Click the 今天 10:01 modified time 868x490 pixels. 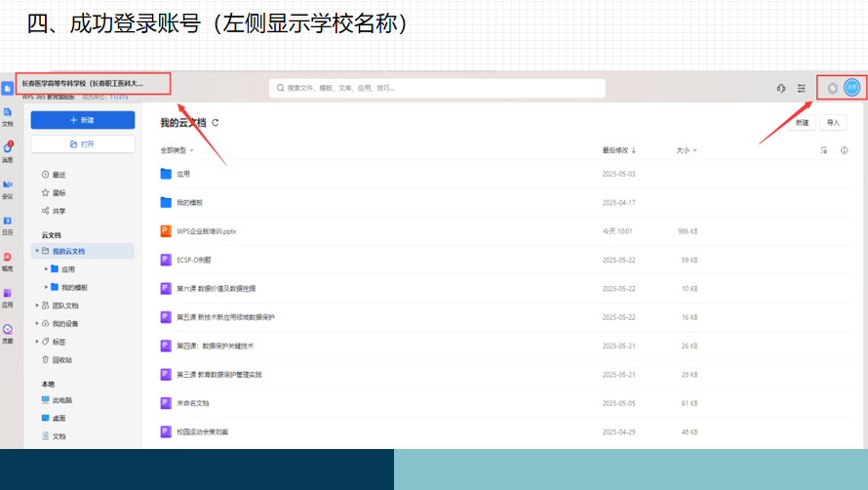pos(617,231)
